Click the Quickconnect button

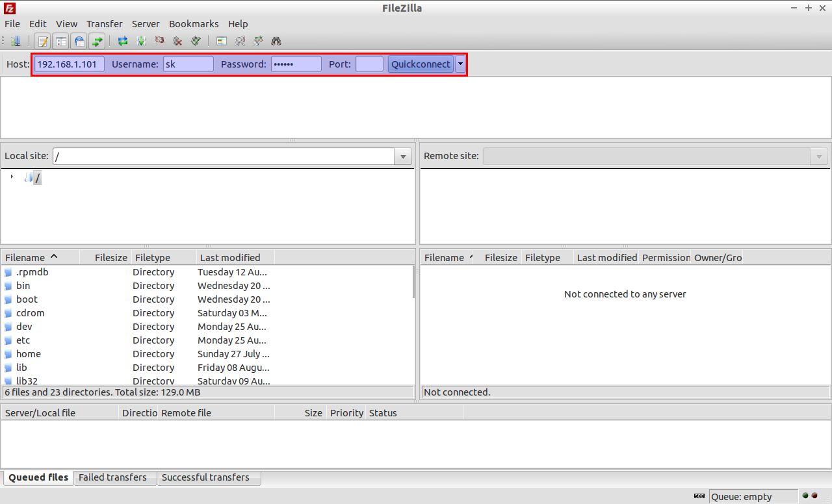[421, 64]
